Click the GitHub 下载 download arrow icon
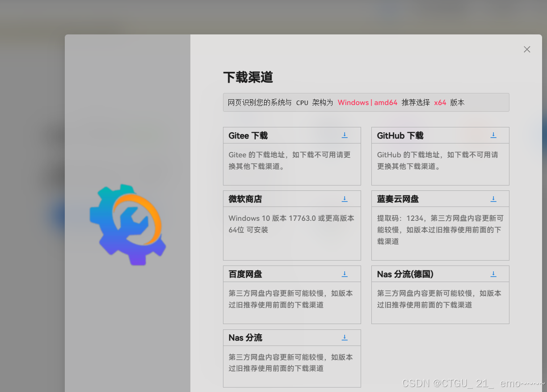The image size is (547, 392). 493,135
